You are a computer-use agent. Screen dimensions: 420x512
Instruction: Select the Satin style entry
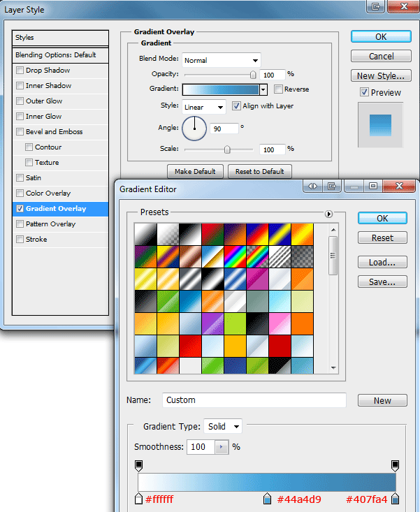click(60, 177)
